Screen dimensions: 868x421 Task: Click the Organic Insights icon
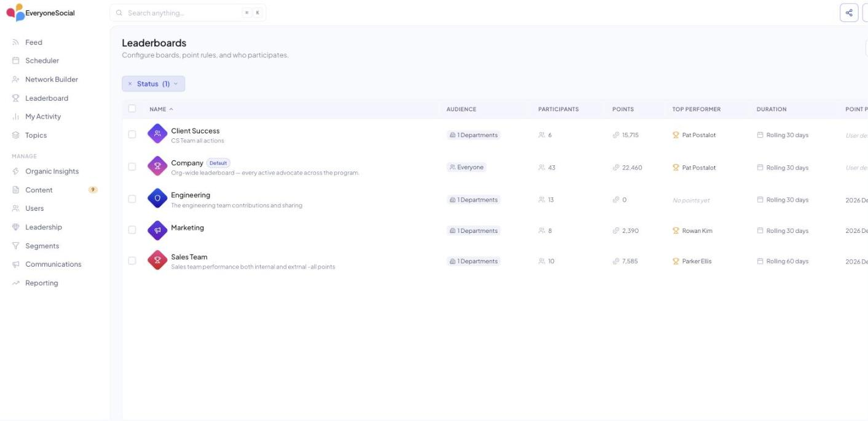[16, 171]
